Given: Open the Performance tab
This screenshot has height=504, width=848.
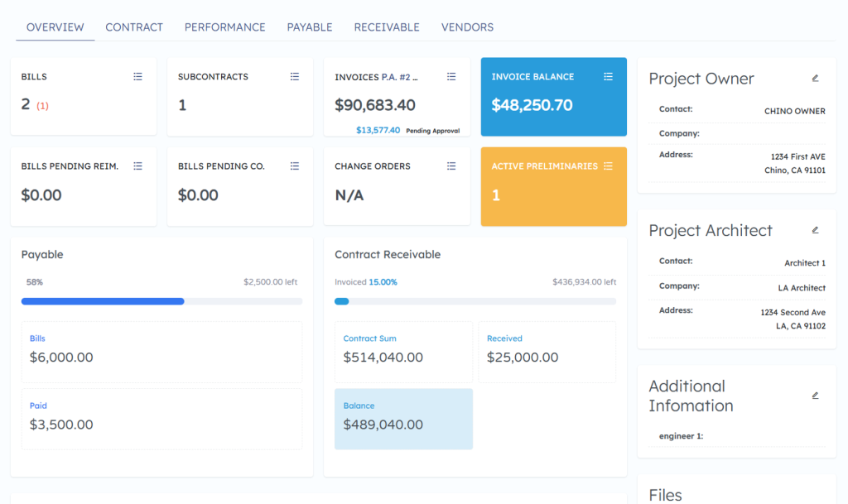Looking at the screenshot, I should click(x=224, y=27).
